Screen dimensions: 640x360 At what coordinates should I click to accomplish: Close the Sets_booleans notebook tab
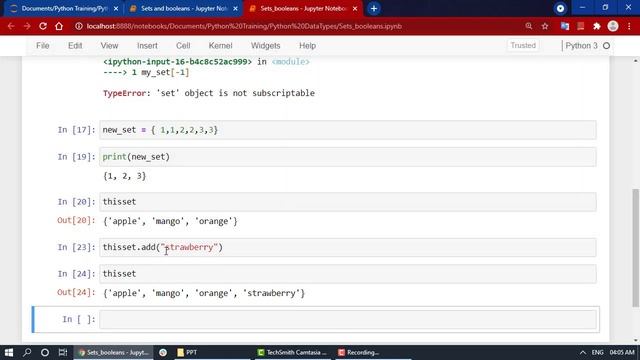coord(355,9)
